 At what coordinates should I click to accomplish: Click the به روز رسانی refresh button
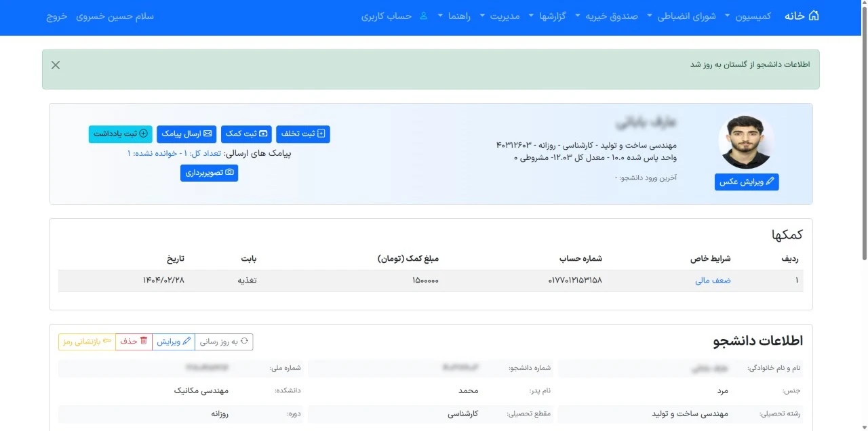[224, 342]
